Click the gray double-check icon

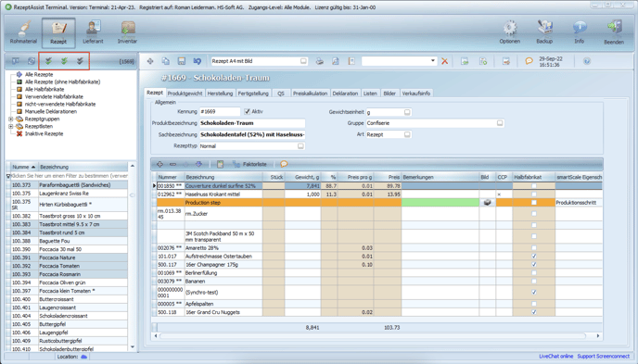(x=80, y=61)
